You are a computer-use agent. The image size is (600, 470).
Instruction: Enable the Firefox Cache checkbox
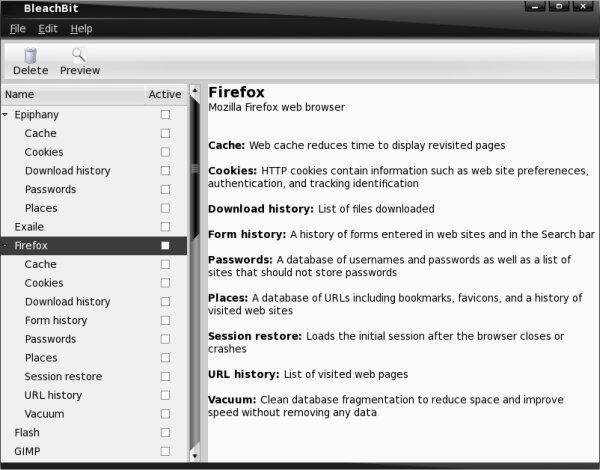(165, 264)
